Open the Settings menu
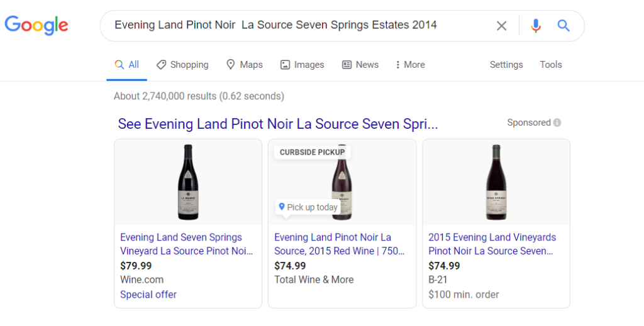The image size is (644, 326). [x=506, y=65]
